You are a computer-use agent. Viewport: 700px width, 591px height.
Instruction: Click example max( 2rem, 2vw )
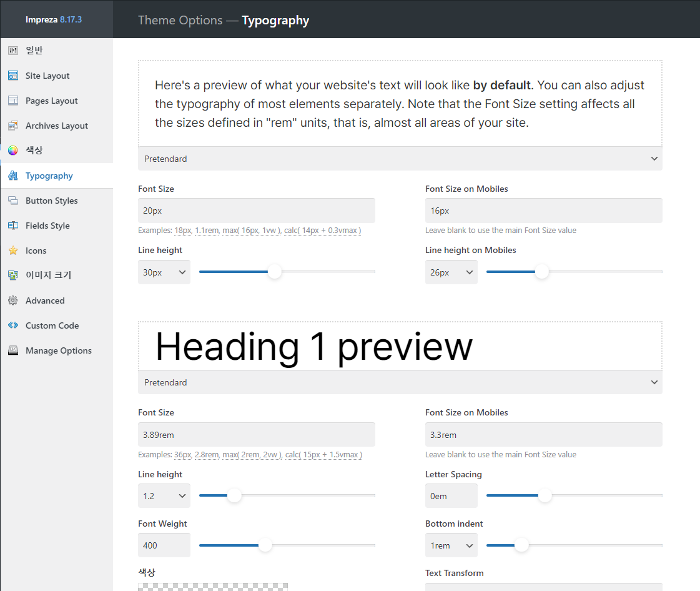(x=252, y=455)
